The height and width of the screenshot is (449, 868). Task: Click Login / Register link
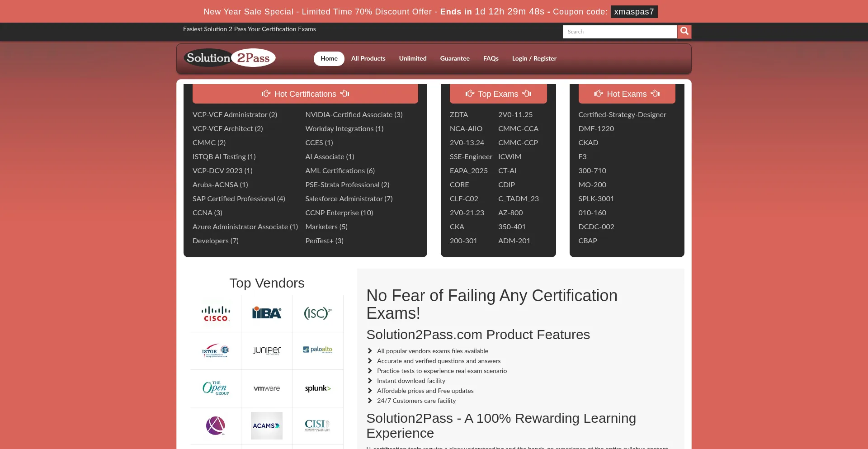[534, 58]
